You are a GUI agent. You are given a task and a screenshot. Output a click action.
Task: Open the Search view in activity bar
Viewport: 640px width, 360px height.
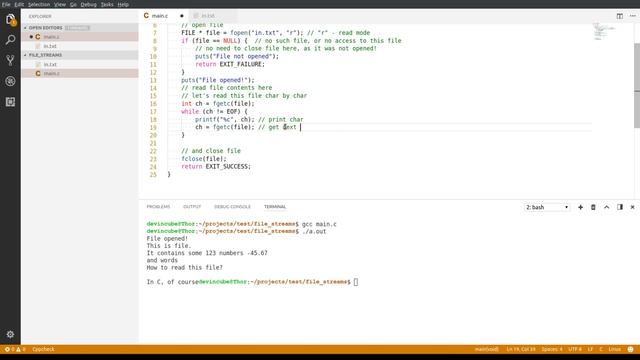click(x=10, y=40)
